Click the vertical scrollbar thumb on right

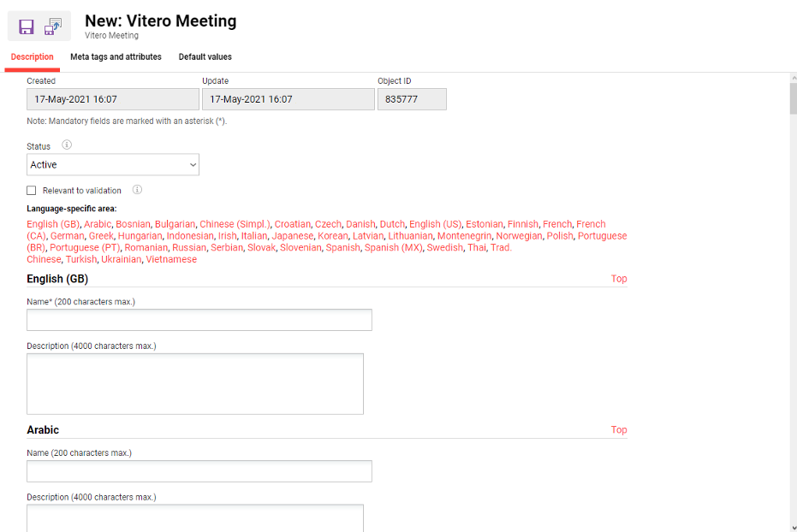point(793,98)
